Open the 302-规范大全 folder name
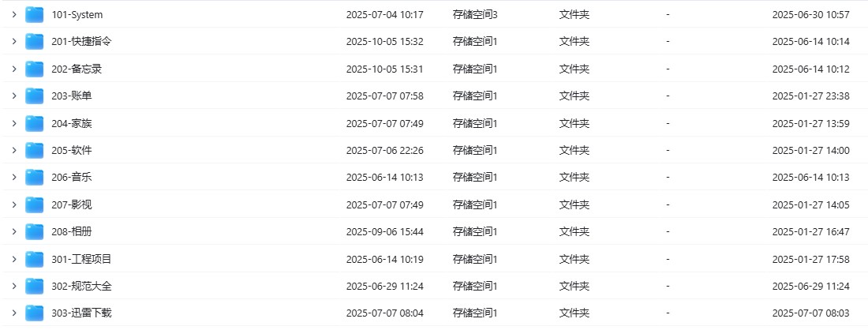The width and height of the screenshot is (868, 330). [x=81, y=287]
